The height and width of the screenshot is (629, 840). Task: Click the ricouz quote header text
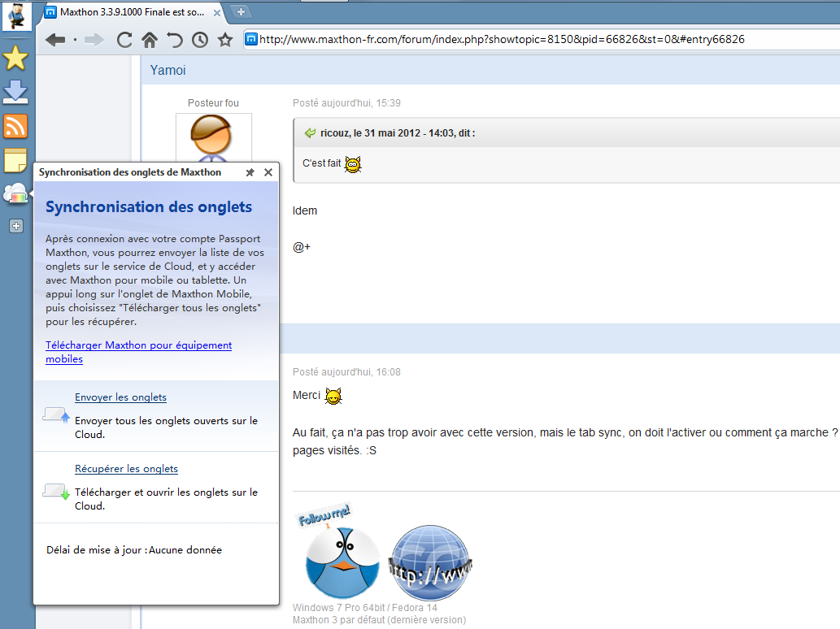click(398, 132)
